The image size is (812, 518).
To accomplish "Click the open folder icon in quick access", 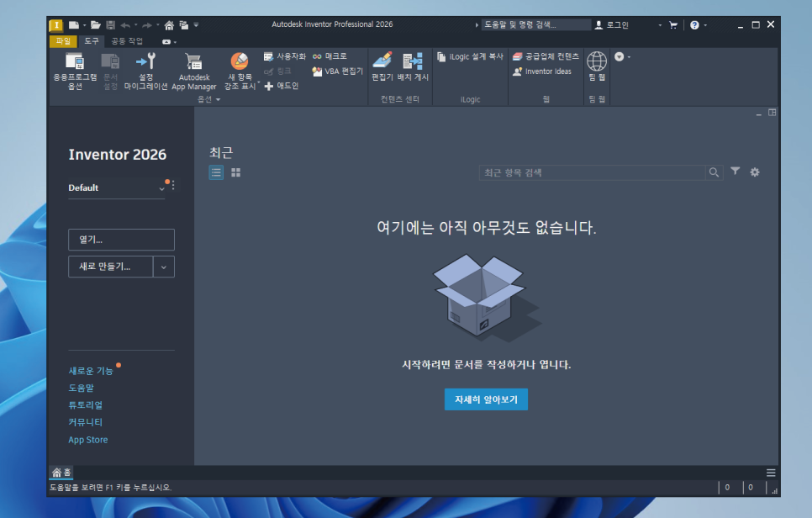I will (95, 25).
